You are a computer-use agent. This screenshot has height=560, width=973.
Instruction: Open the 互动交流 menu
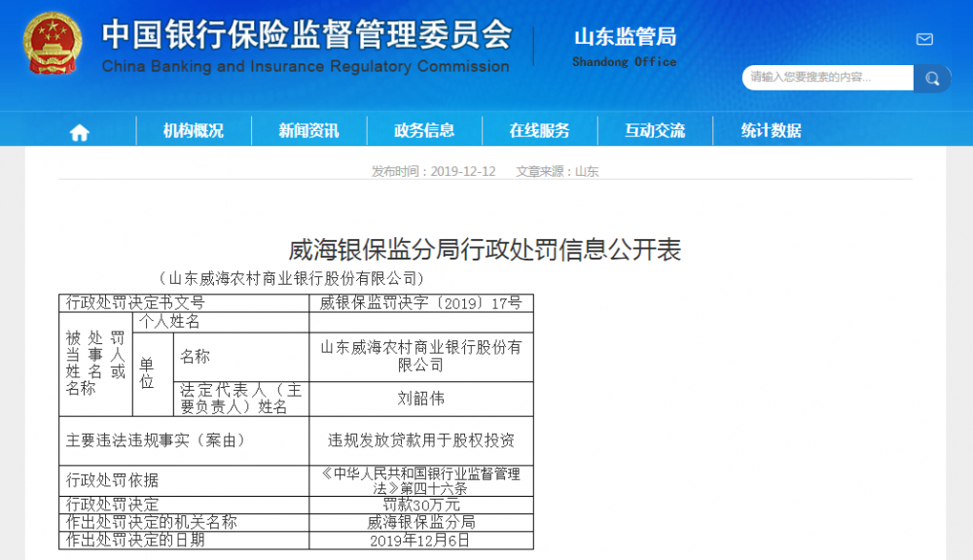coord(655,131)
